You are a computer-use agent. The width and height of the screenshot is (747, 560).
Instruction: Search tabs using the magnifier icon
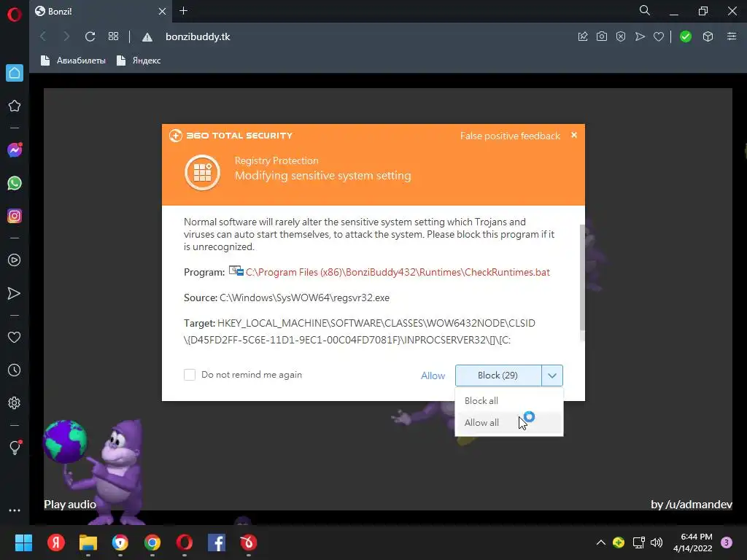coord(645,10)
